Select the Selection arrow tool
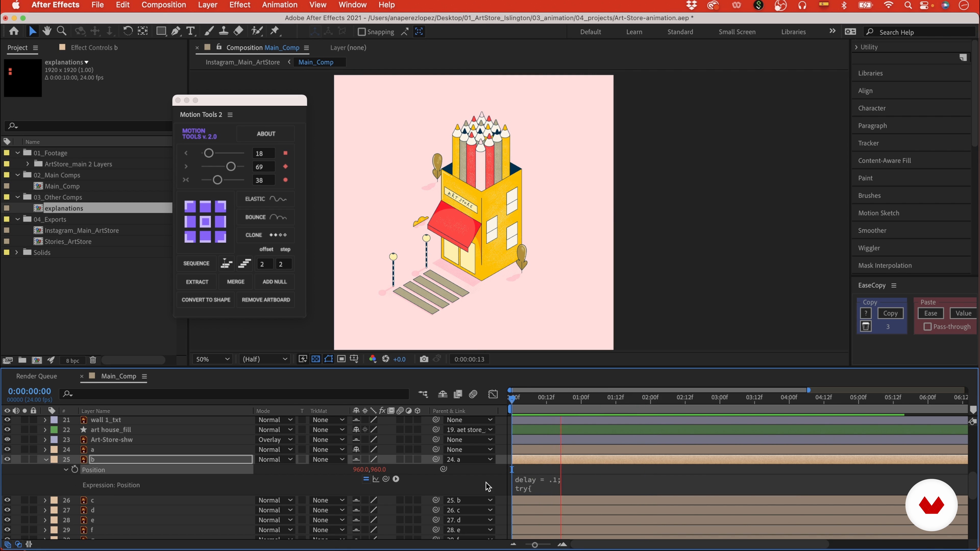The image size is (980, 551). 32,31
